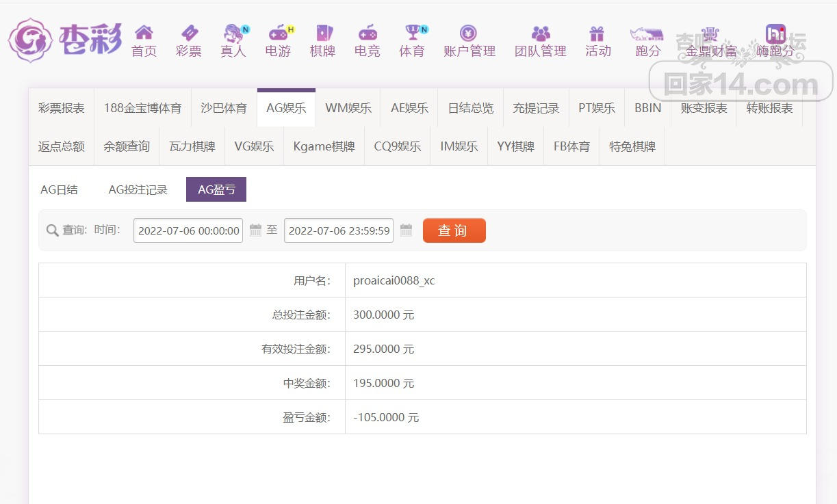Open end date calendar picker icon
The width and height of the screenshot is (837, 504).
coord(406,230)
